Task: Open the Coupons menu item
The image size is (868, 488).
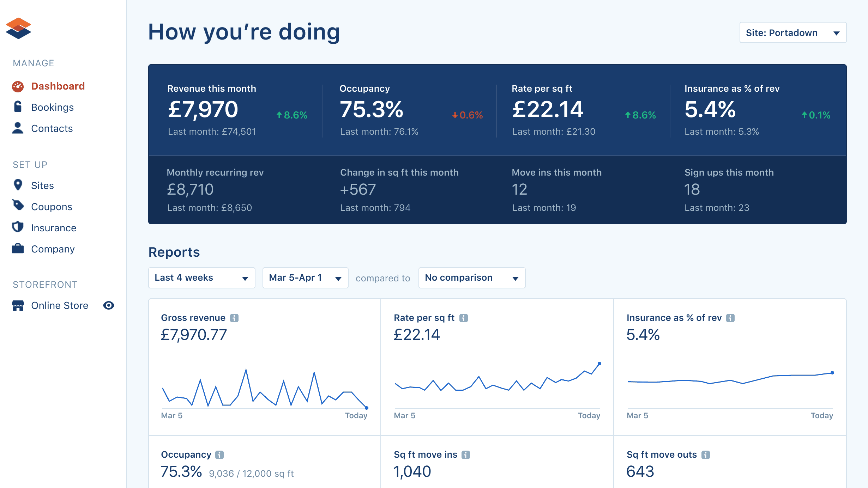Action: [52, 207]
